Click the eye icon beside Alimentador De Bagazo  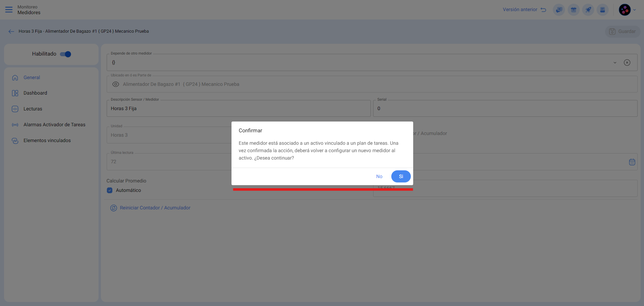tap(116, 84)
